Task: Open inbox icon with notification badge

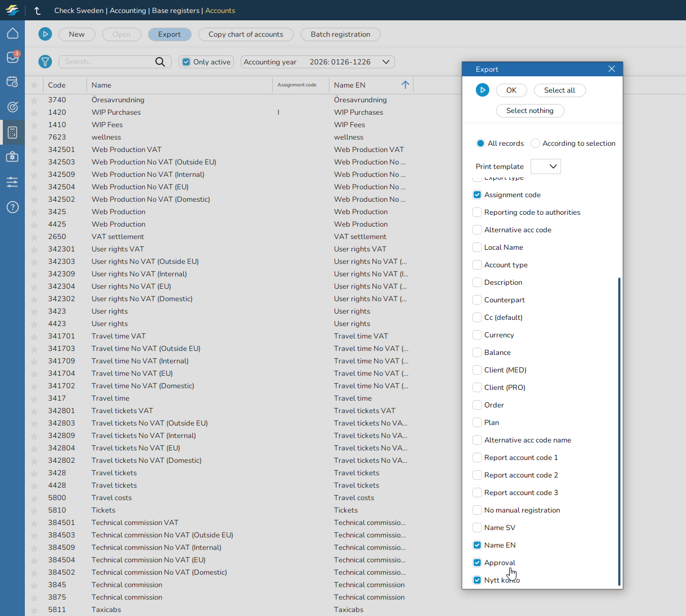Action: [12, 58]
